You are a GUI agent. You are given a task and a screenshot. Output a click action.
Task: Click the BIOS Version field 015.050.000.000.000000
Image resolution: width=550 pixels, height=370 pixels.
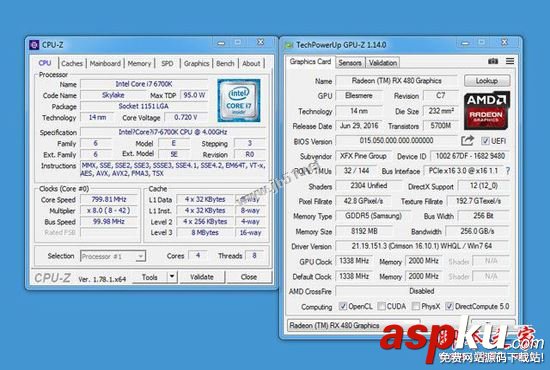click(x=396, y=141)
